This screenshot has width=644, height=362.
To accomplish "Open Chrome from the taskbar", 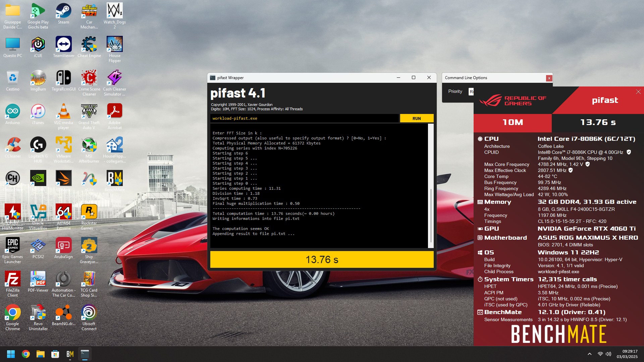I will coord(26,354).
